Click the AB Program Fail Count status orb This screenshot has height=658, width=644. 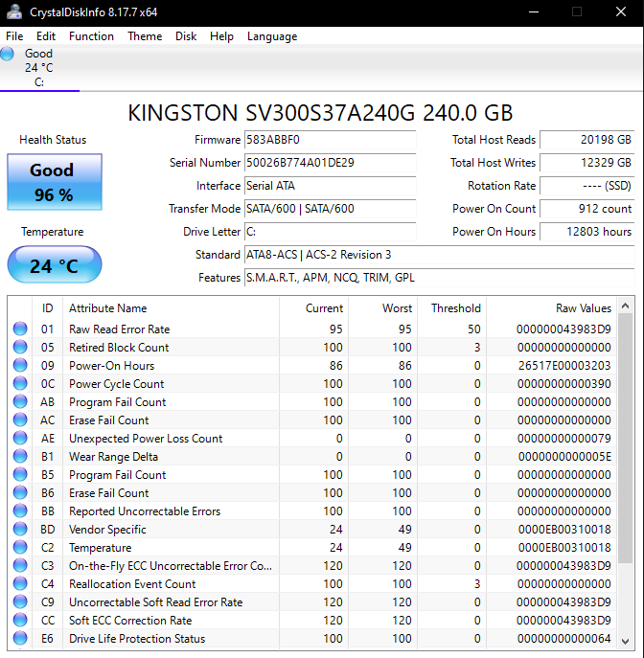click(x=20, y=401)
